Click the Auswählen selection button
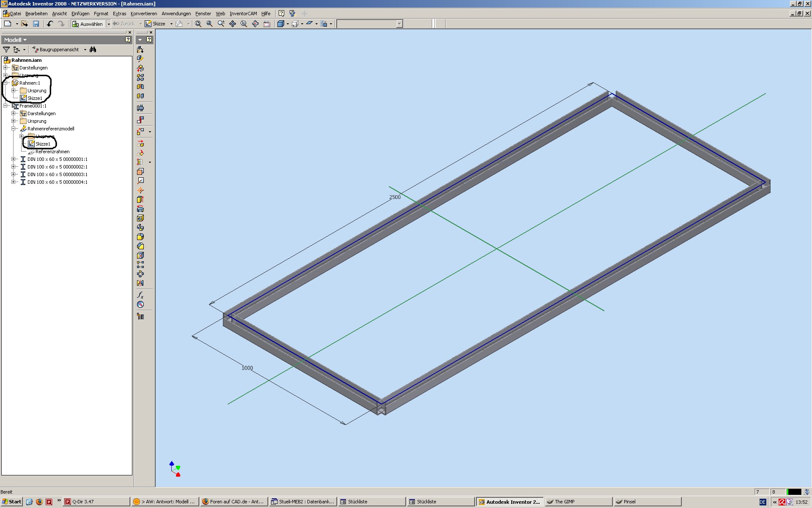 [88, 24]
